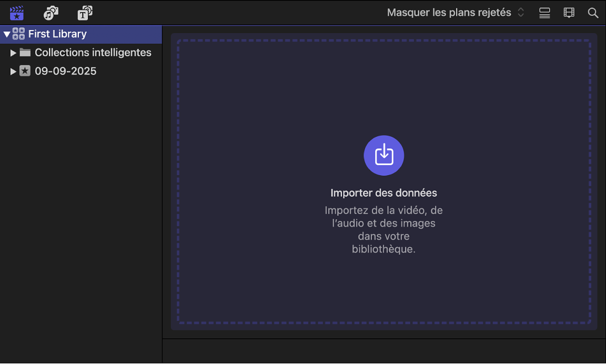Click the 09-09-2025 event star icon
Screen dimensions: 606x364
tap(25, 71)
